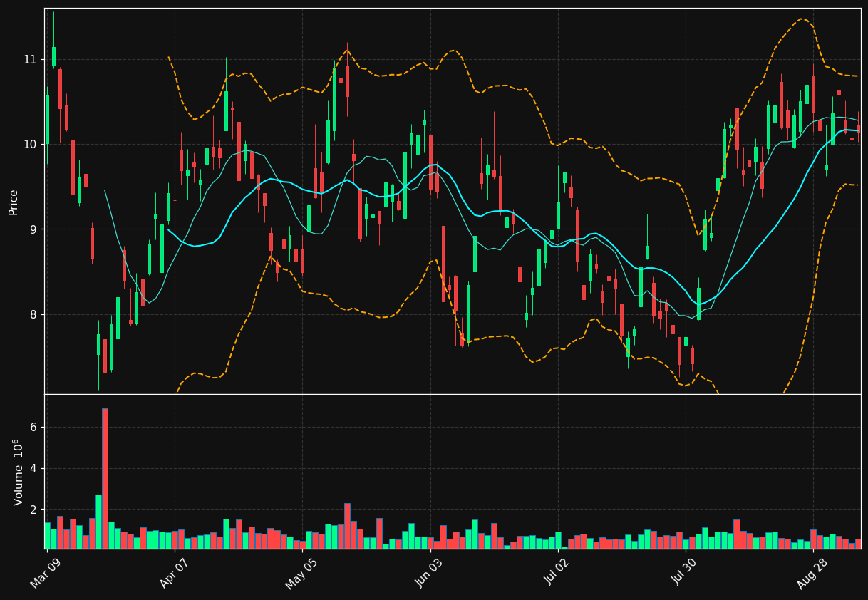Click the volume axis value 2
This screenshot has width=868, height=600.
pyautogui.click(x=33, y=510)
